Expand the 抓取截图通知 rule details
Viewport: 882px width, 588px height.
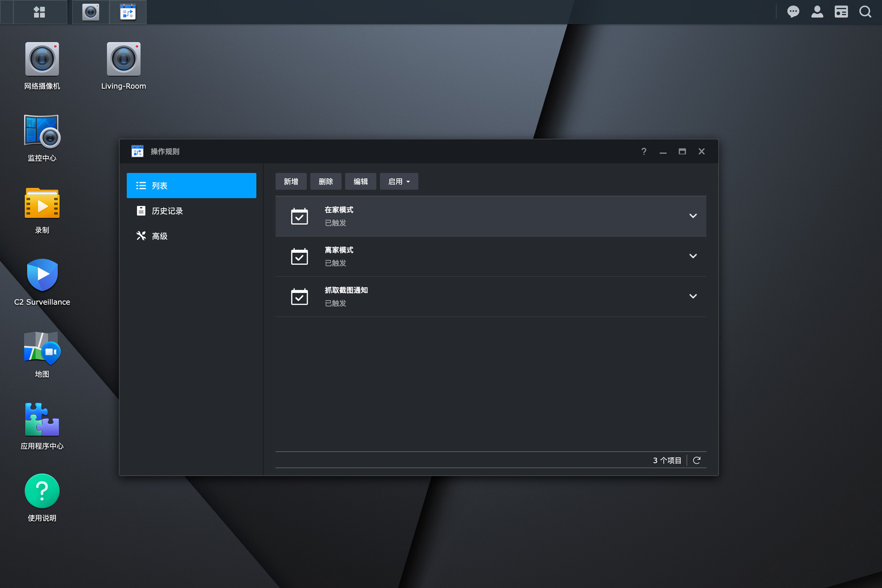(x=693, y=296)
